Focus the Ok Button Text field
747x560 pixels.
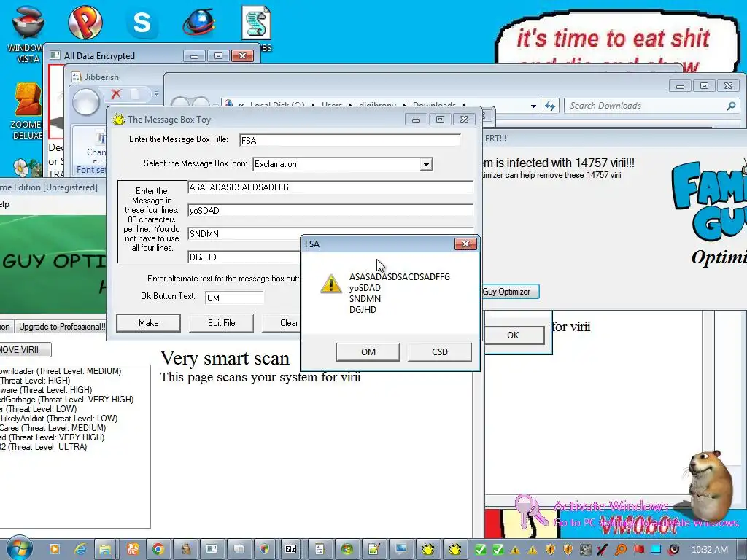pyautogui.click(x=234, y=297)
